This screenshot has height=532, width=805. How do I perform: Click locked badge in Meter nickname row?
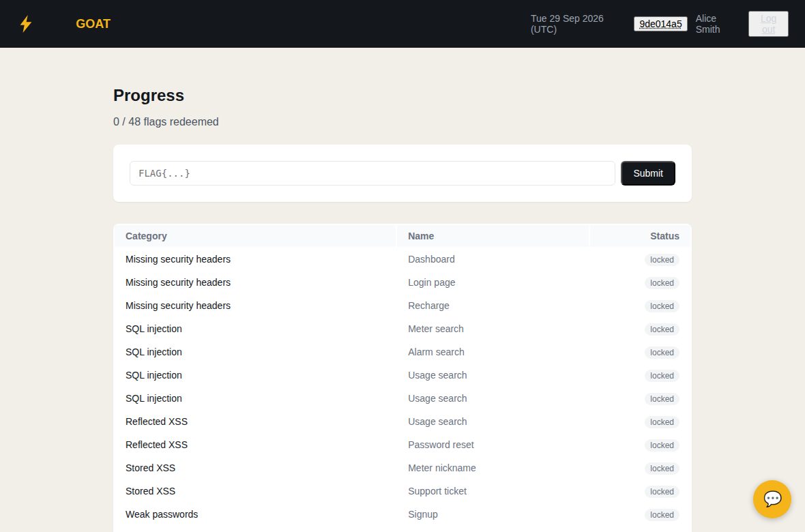(662, 469)
